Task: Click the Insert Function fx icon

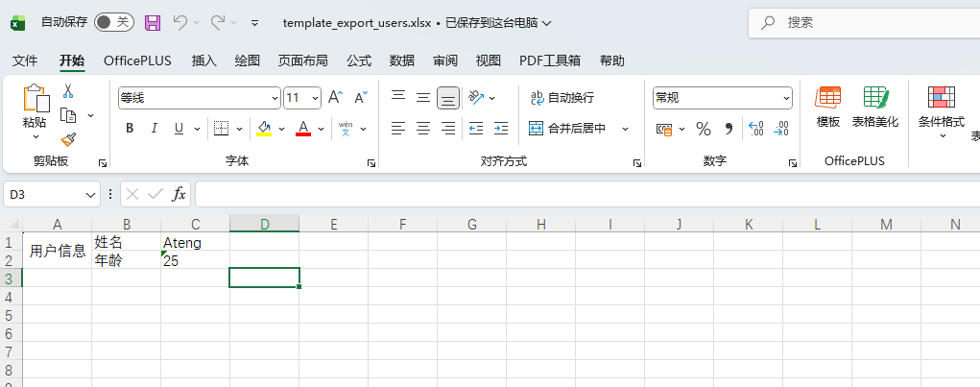Action: 179,194
